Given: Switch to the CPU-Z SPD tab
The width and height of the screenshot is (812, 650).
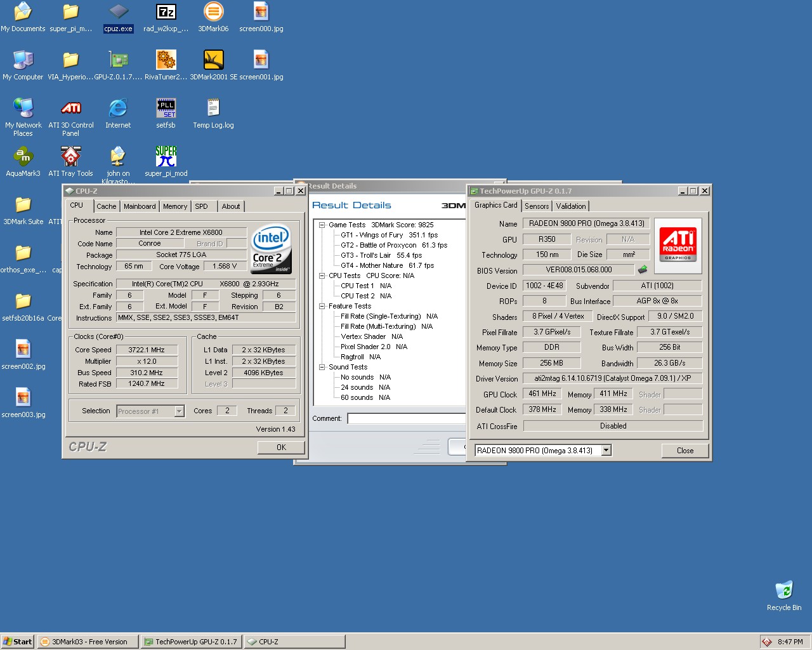Looking at the screenshot, I should 201,206.
